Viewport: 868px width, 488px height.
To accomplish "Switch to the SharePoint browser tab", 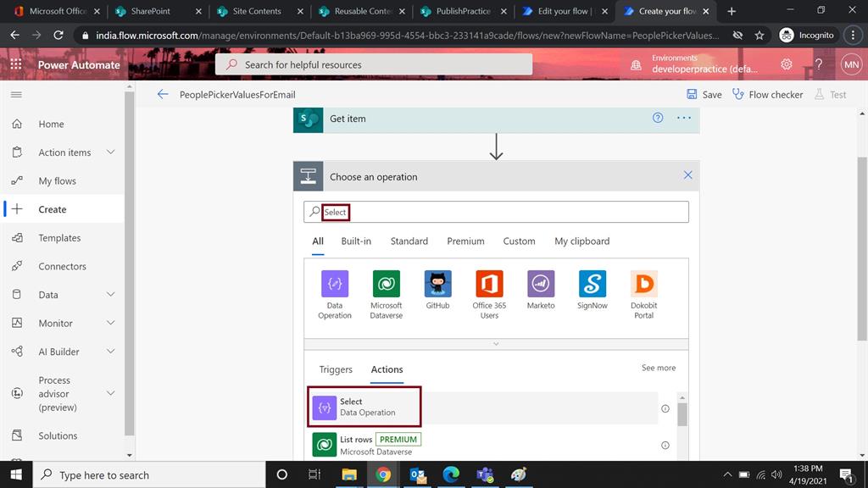I will 157,11.
